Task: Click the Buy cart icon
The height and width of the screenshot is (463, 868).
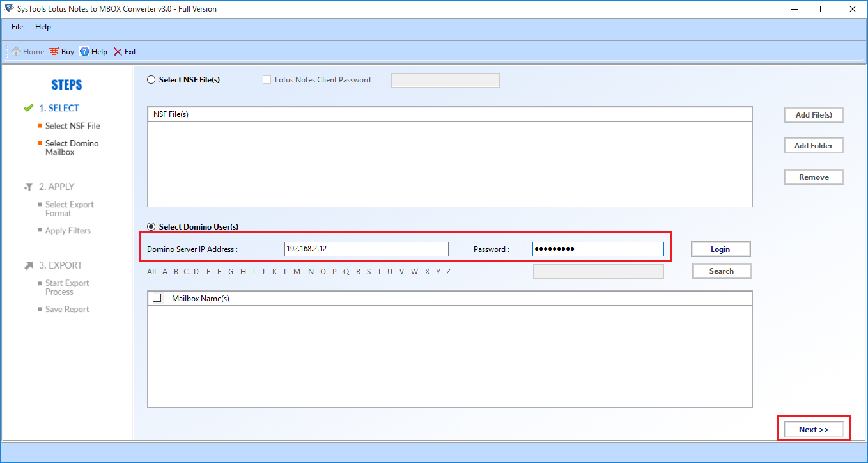Action: (54, 52)
